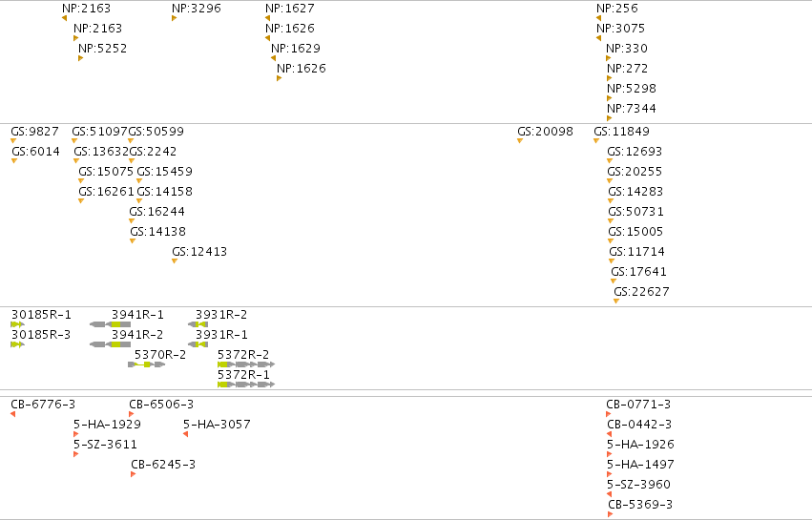812x520 pixels.
Task: Click the 5-HA-1929 insertion marker
Action: (x=76, y=434)
